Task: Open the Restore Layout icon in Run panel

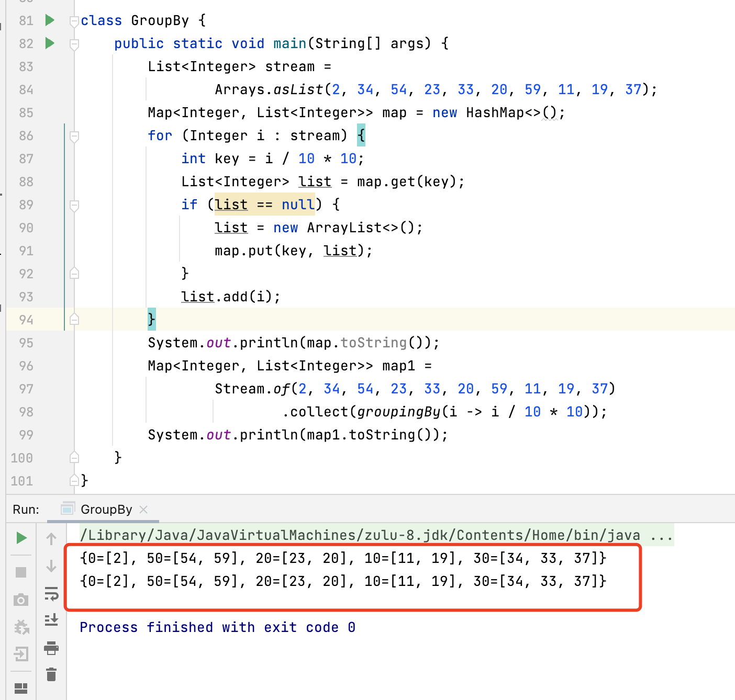Action: tap(21, 688)
